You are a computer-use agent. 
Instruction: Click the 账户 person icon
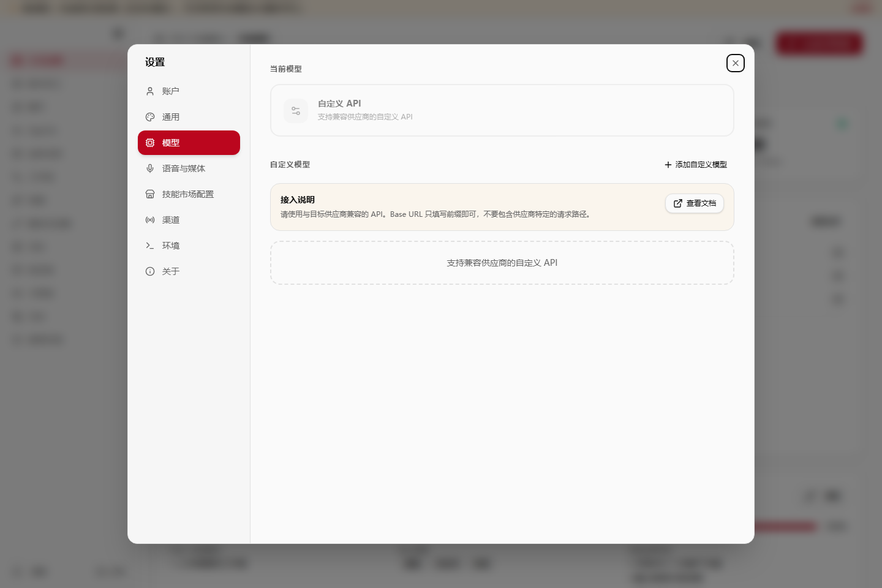point(150,91)
